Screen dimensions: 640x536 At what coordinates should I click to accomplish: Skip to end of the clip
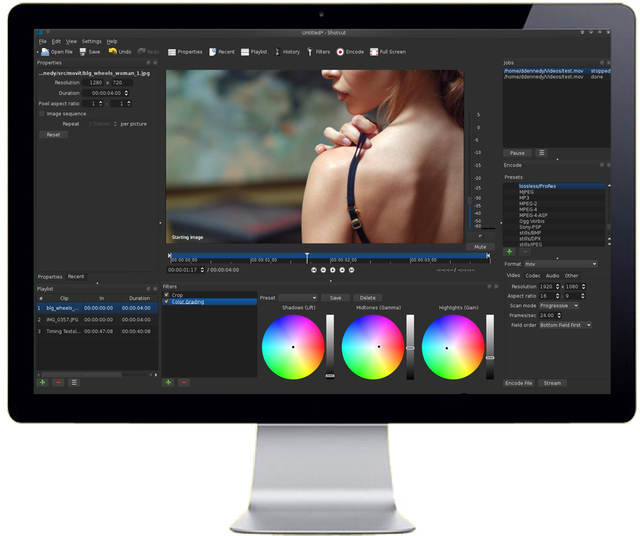(351, 270)
